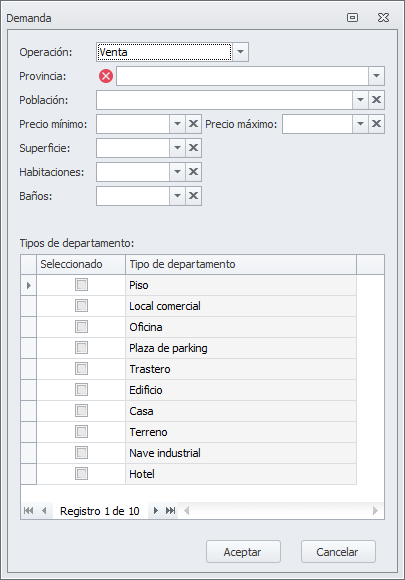
Task: Clear Precio máximo with its X icon
Action: tap(377, 124)
